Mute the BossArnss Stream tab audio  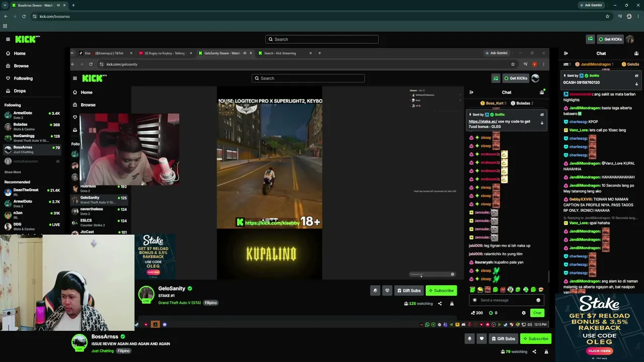click(x=58, y=5)
